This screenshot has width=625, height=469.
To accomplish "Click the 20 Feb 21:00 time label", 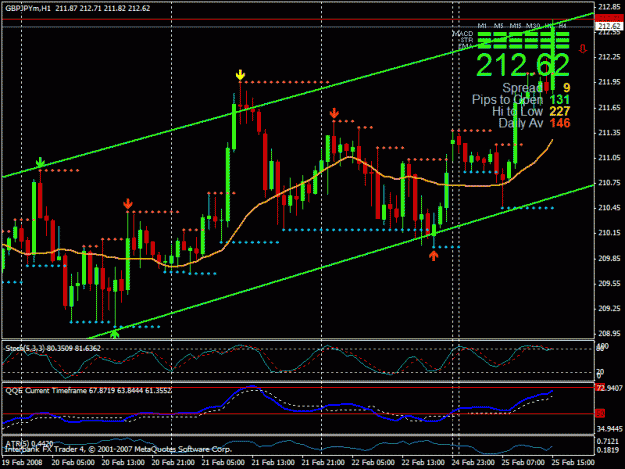I will [173, 462].
